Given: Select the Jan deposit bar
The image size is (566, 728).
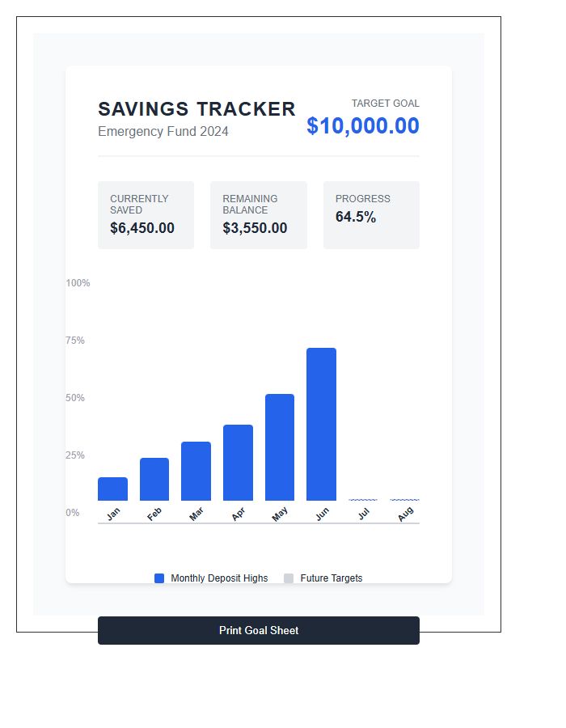Looking at the screenshot, I should coord(111,489).
